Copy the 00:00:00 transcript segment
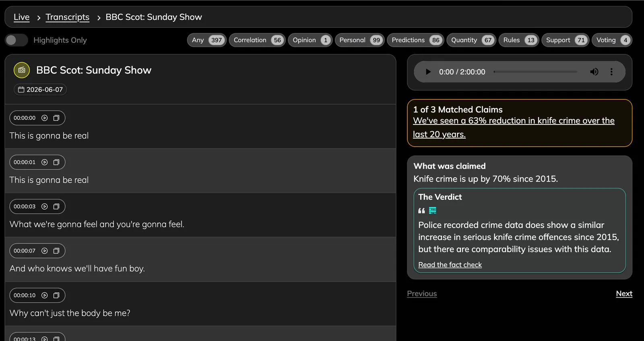Image resolution: width=644 pixels, height=341 pixels. click(56, 118)
